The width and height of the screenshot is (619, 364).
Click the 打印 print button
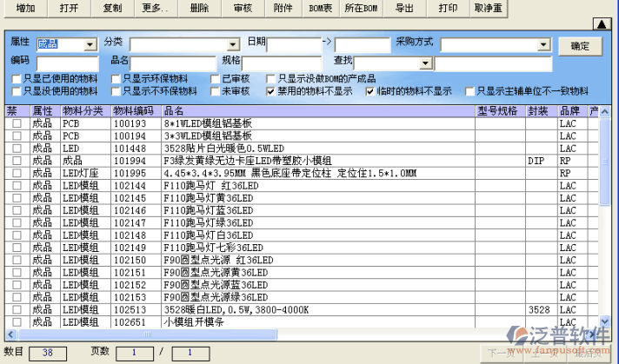[x=448, y=7]
